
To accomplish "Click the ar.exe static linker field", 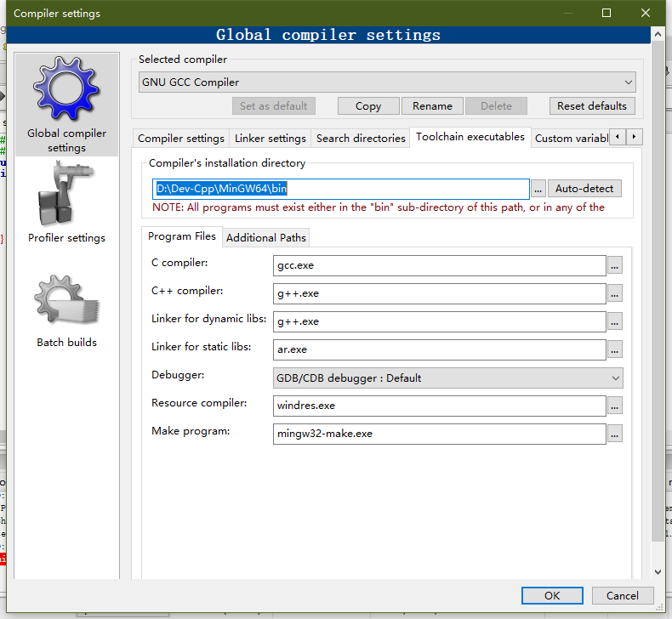I will point(439,350).
